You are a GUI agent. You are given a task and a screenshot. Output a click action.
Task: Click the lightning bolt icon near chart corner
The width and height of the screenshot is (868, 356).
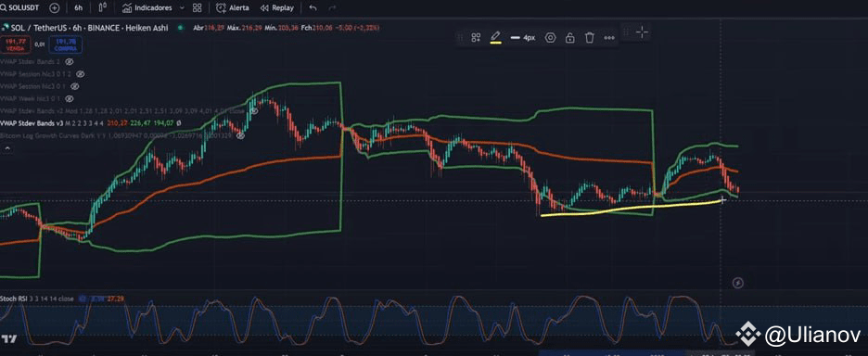[x=738, y=284]
